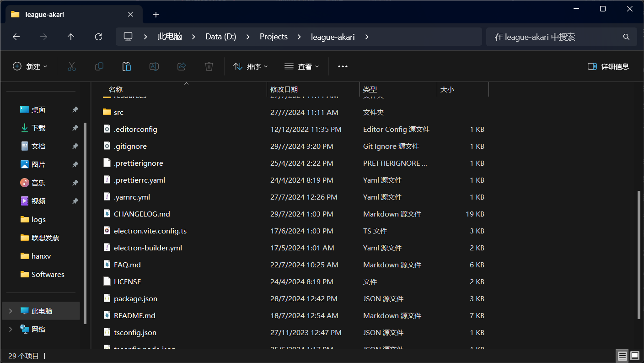Image resolution: width=644 pixels, height=363 pixels.
Task: Click the Paste clipboard icon
Action: [x=127, y=66]
